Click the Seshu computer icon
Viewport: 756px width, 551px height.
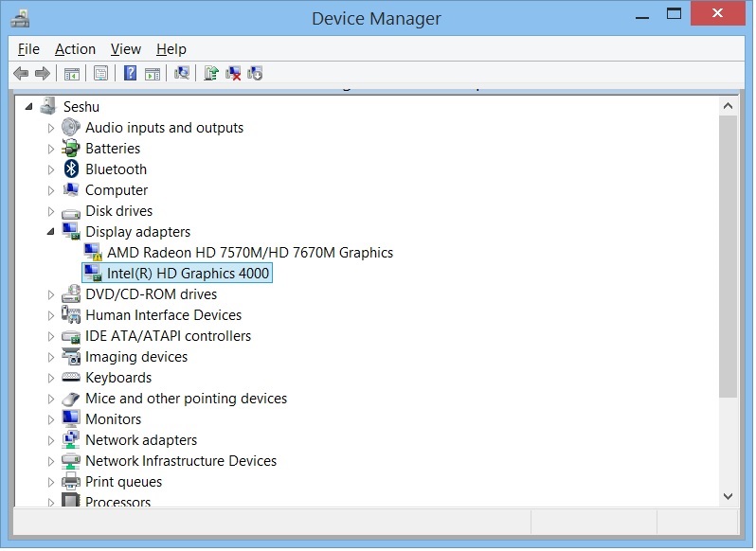48,106
